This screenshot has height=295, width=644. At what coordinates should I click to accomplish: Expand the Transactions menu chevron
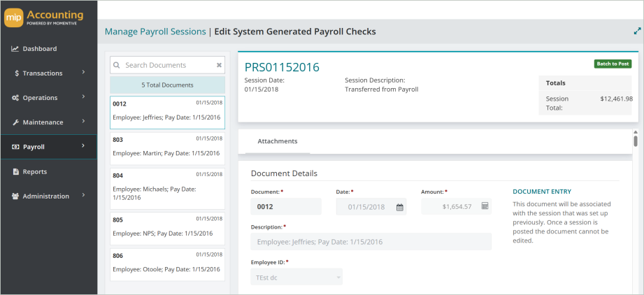click(83, 73)
